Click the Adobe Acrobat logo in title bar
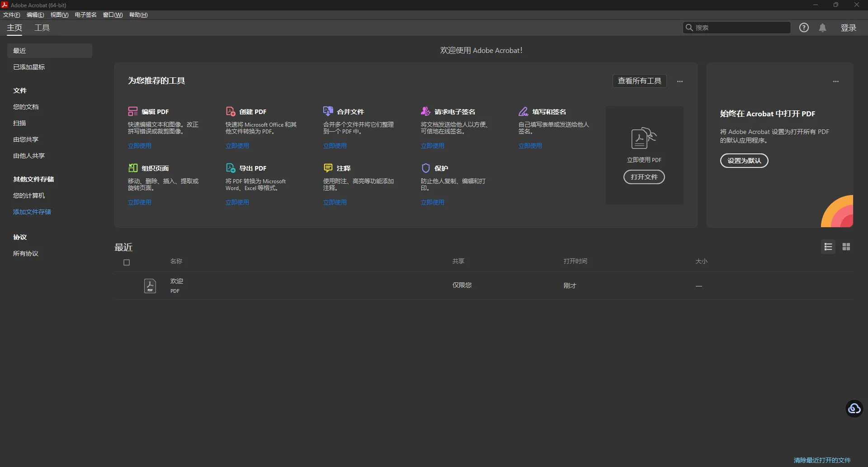 click(x=5, y=5)
